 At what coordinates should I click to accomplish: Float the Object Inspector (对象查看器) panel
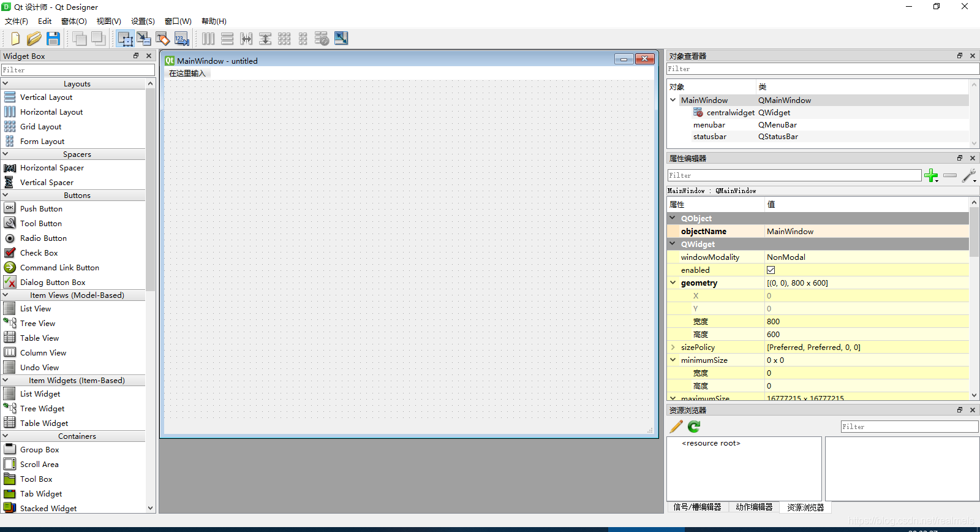(960, 56)
